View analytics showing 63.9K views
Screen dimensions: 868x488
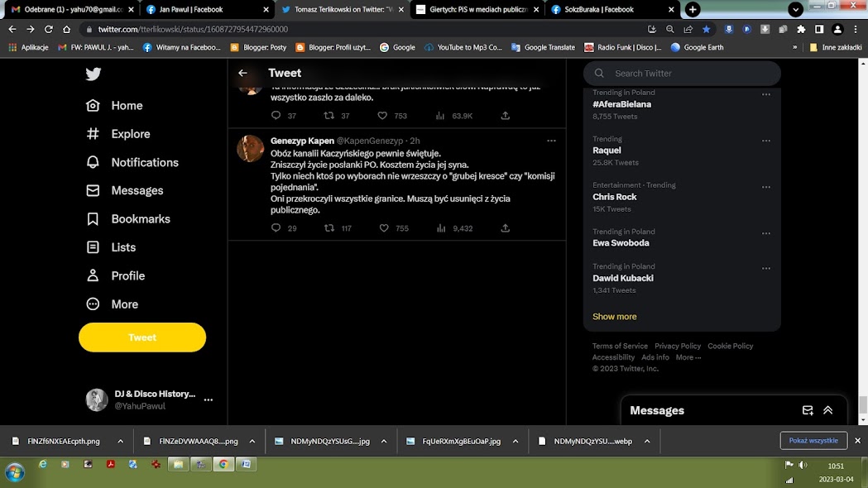point(454,116)
